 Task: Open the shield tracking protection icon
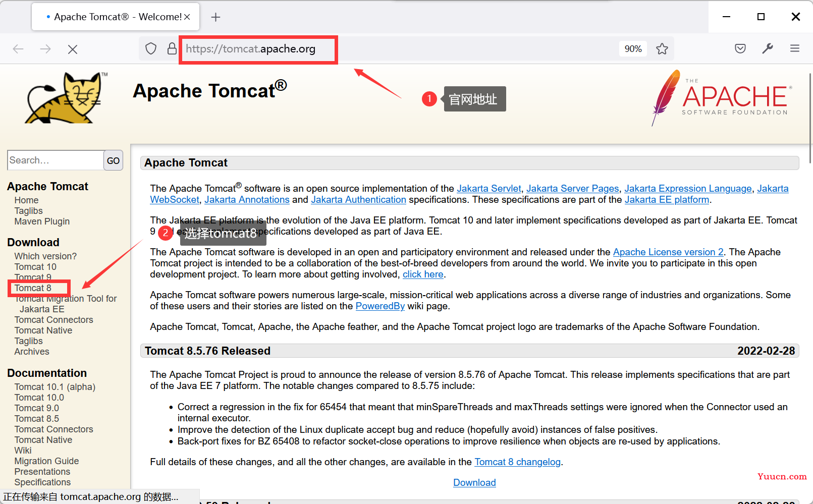coord(151,48)
